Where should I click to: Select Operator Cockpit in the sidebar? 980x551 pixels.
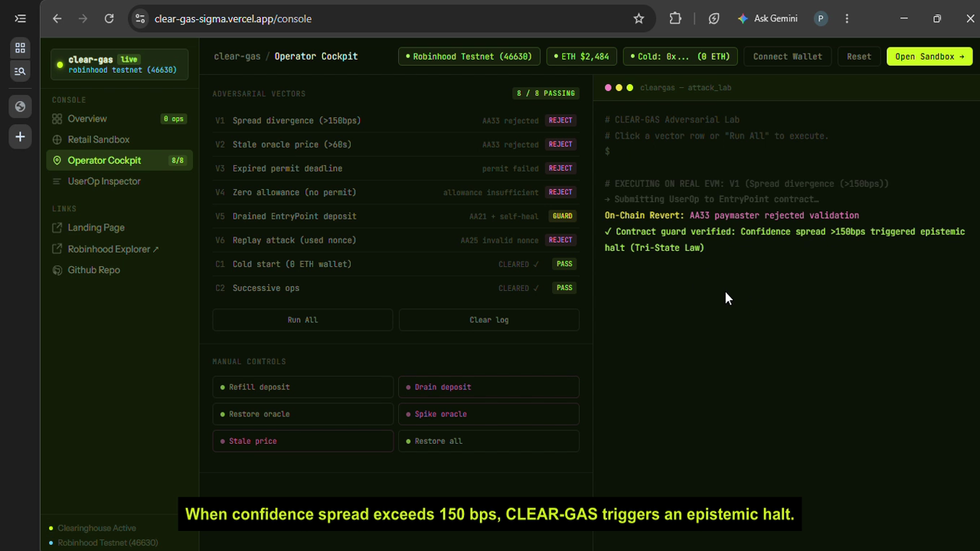tap(119, 160)
